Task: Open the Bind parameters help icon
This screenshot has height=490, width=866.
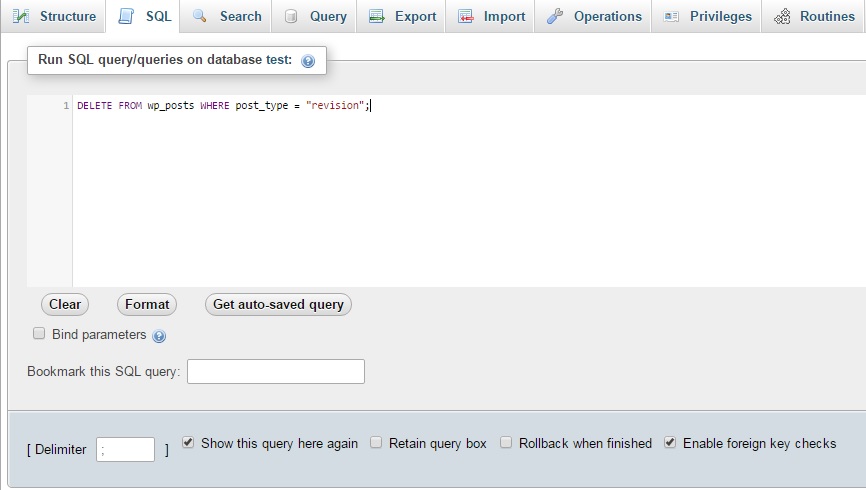Action: (x=159, y=336)
